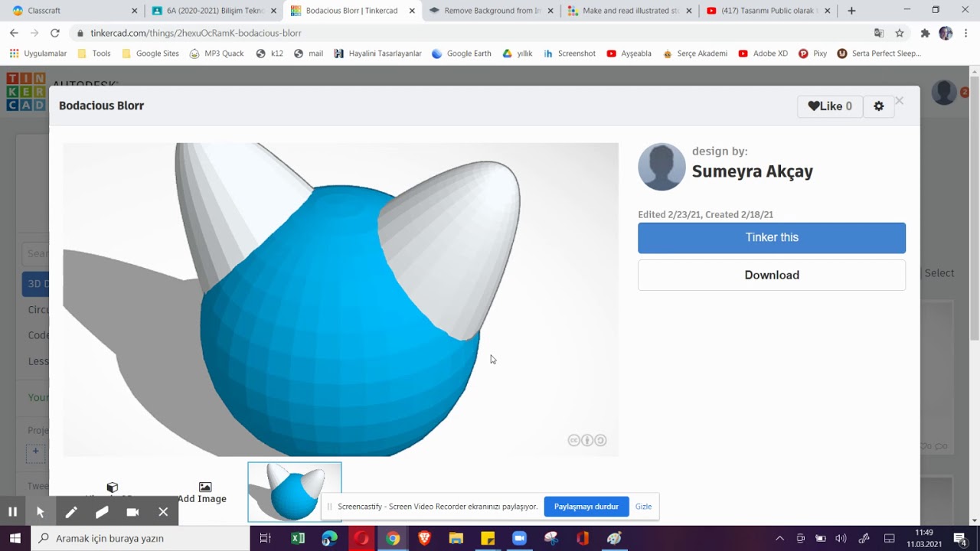The image size is (980, 551).
Task: Click the designer name Sumeyra Akçay
Action: (x=753, y=171)
